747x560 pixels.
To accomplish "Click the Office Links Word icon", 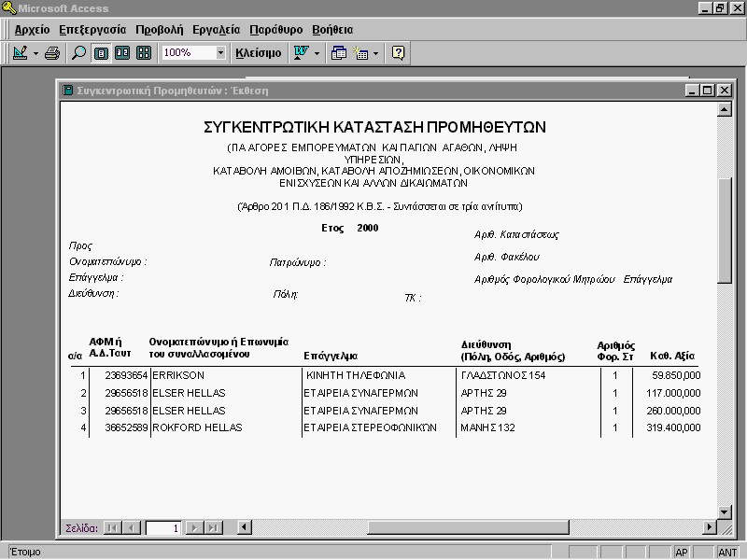I will click(x=301, y=52).
